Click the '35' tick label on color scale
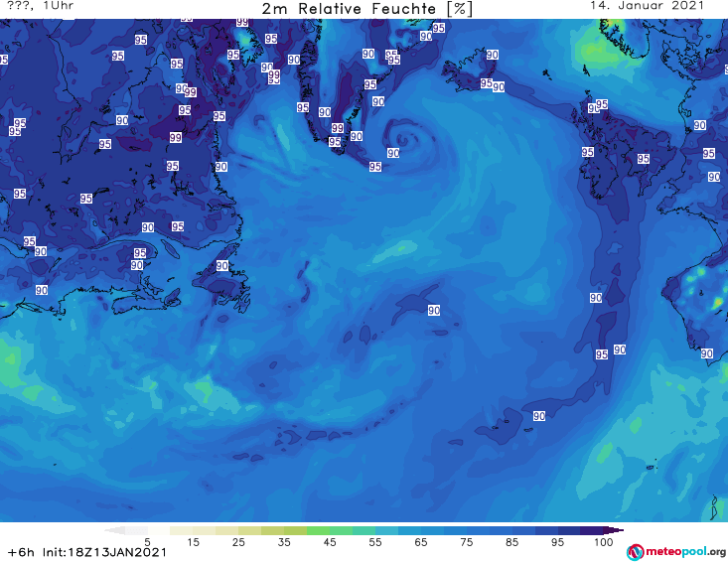728x562 pixels. (x=284, y=542)
